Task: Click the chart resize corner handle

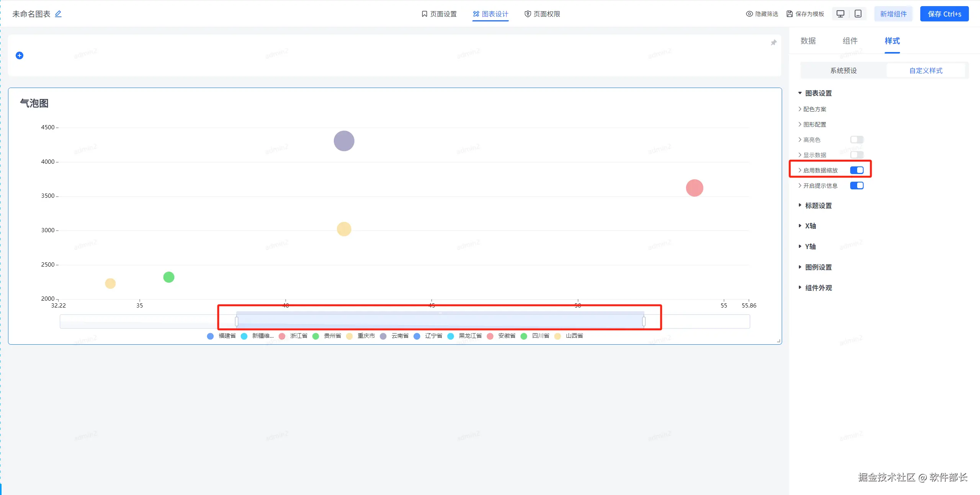Action: (779, 341)
